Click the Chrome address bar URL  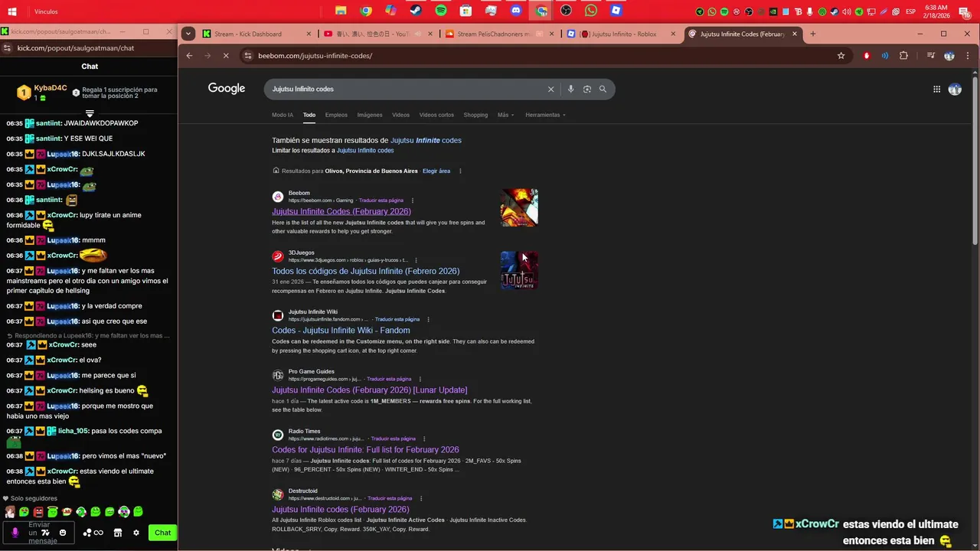click(x=315, y=56)
